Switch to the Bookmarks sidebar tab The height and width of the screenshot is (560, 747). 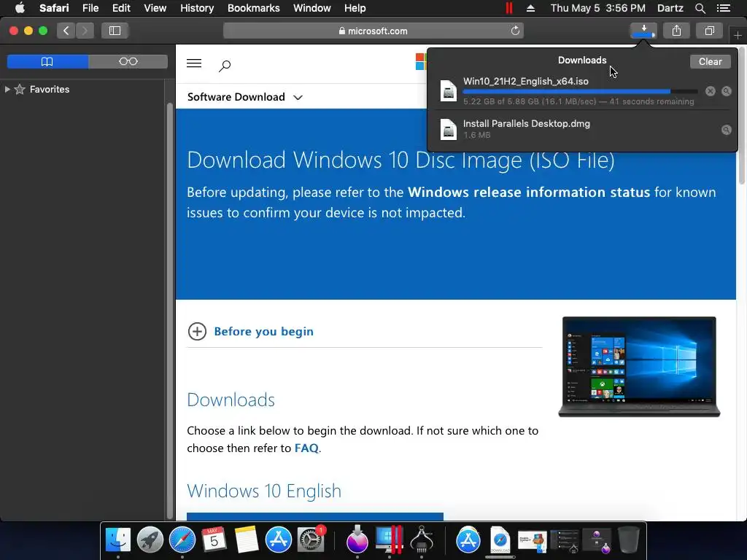coord(47,61)
